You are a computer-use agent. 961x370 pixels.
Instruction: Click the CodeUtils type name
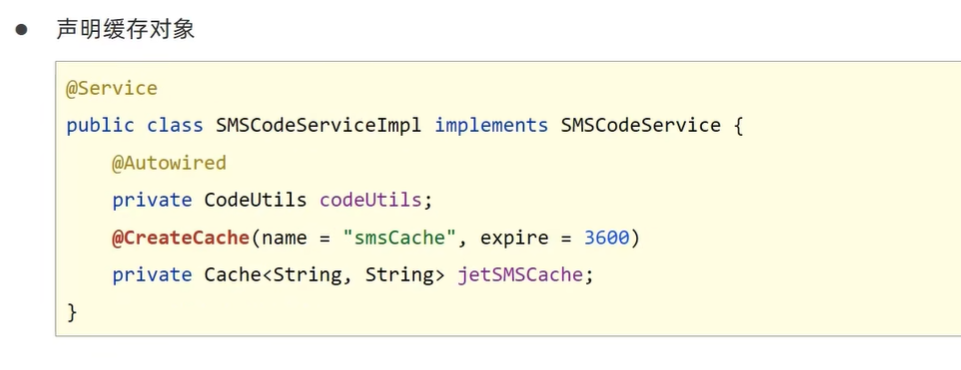tap(255, 200)
